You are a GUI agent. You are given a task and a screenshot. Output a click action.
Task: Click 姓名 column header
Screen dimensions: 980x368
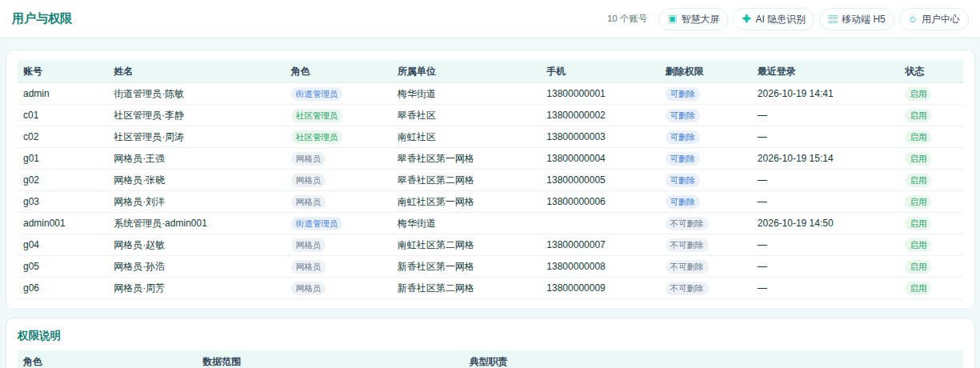tap(123, 72)
